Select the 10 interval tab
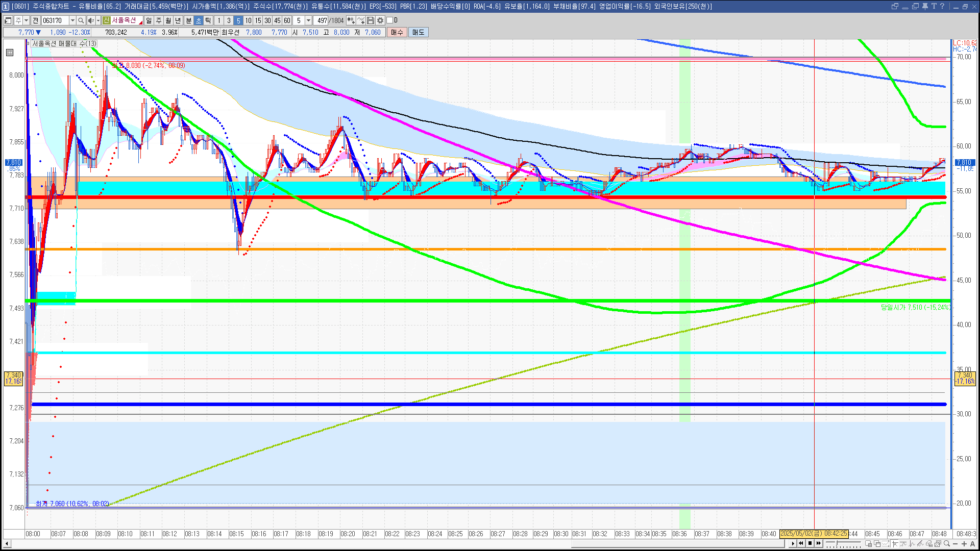The height and width of the screenshot is (551, 980). coord(248,20)
